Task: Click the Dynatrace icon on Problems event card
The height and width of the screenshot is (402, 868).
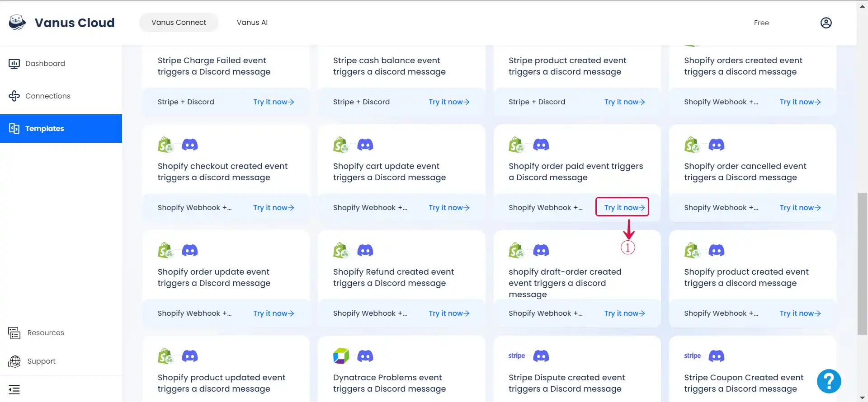Action: 341,356
